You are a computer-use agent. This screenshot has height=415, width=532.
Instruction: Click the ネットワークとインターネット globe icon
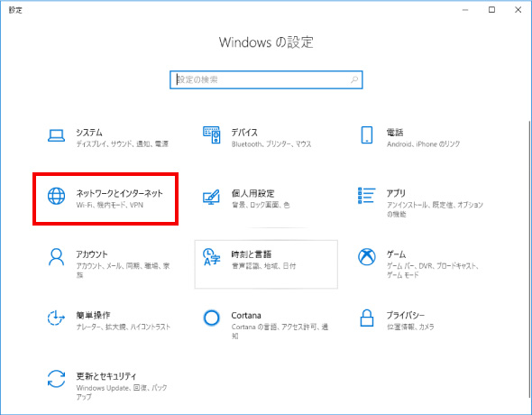click(56, 196)
